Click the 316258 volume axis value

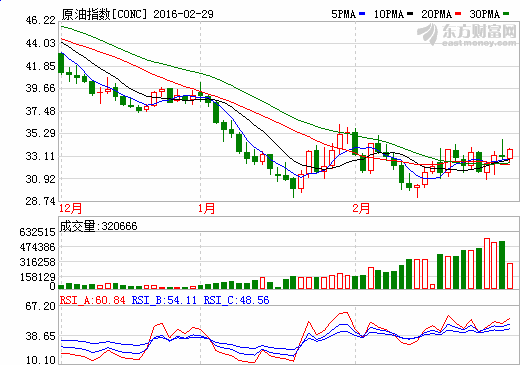pos(38,262)
